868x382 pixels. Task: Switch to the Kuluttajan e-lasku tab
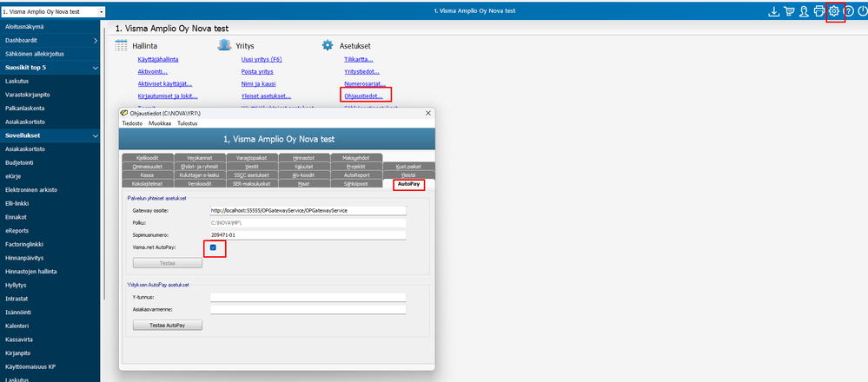coord(199,175)
